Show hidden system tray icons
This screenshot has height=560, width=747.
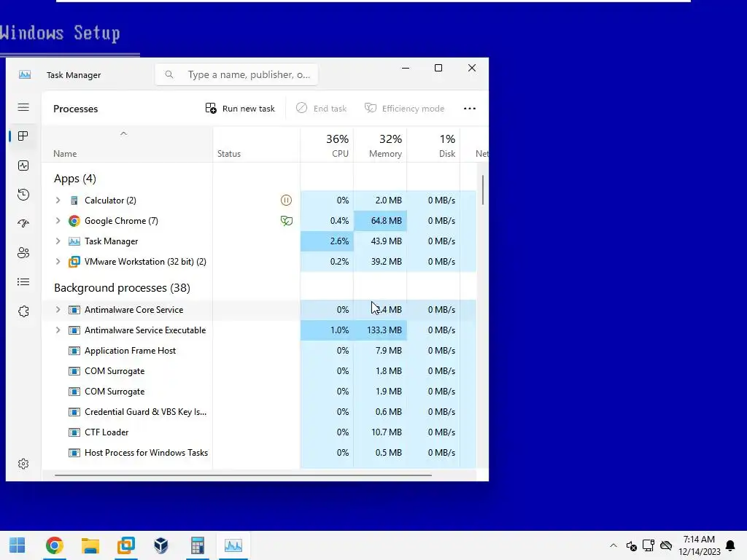pyautogui.click(x=614, y=545)
